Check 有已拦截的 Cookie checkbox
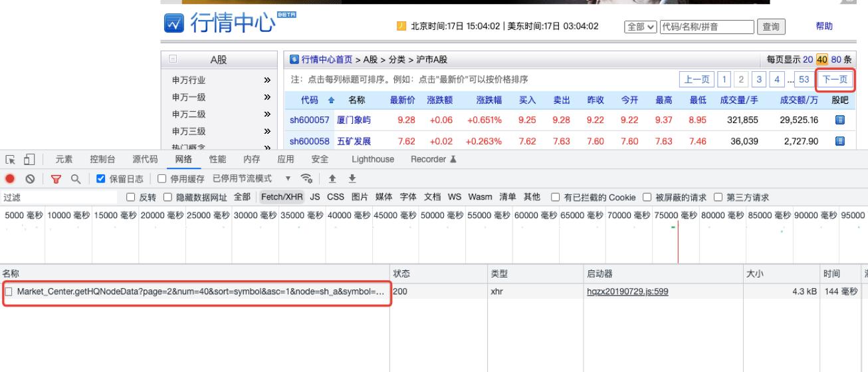868x372 pixels. 555,197
